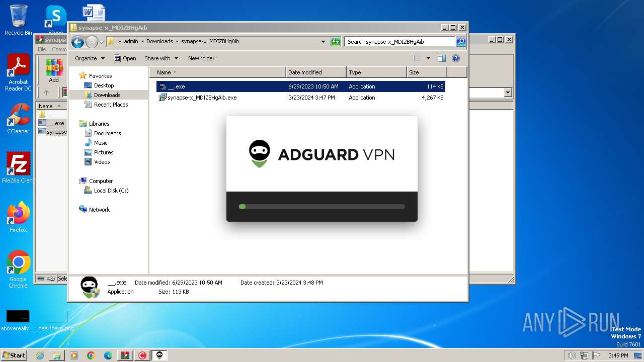The image size is (644, 362).
Task: Sort by the Size column header
Action: pos(427,72)
